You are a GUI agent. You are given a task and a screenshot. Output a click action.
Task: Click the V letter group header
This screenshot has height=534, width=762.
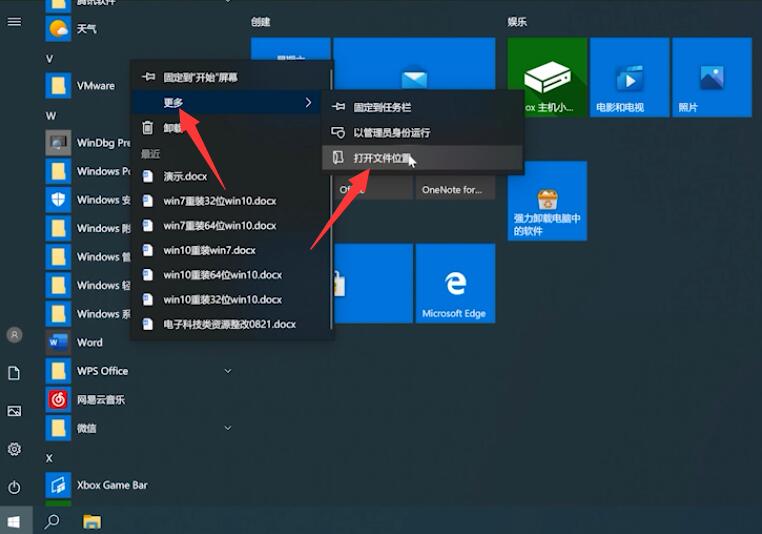49,59
